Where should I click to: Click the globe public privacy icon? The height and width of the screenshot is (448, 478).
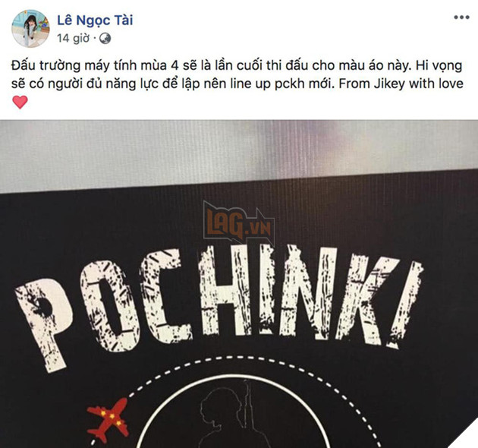click(105, 39)
